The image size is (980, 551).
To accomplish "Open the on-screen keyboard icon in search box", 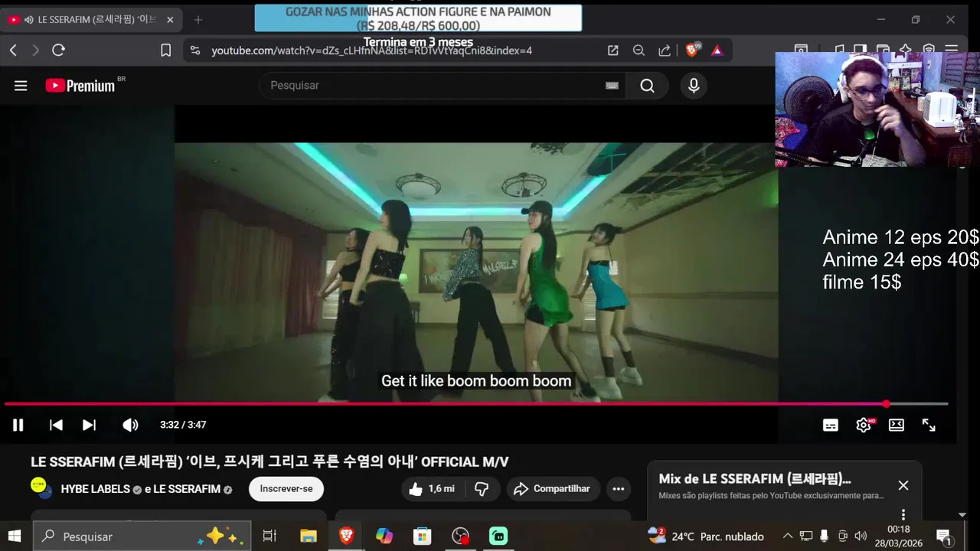I will click(x=612, y=85).
